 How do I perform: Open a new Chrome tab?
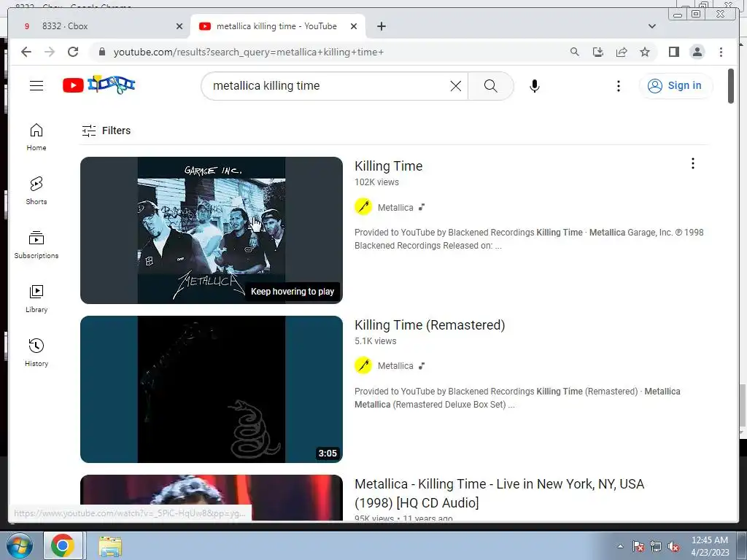click(x=381, y=26)
